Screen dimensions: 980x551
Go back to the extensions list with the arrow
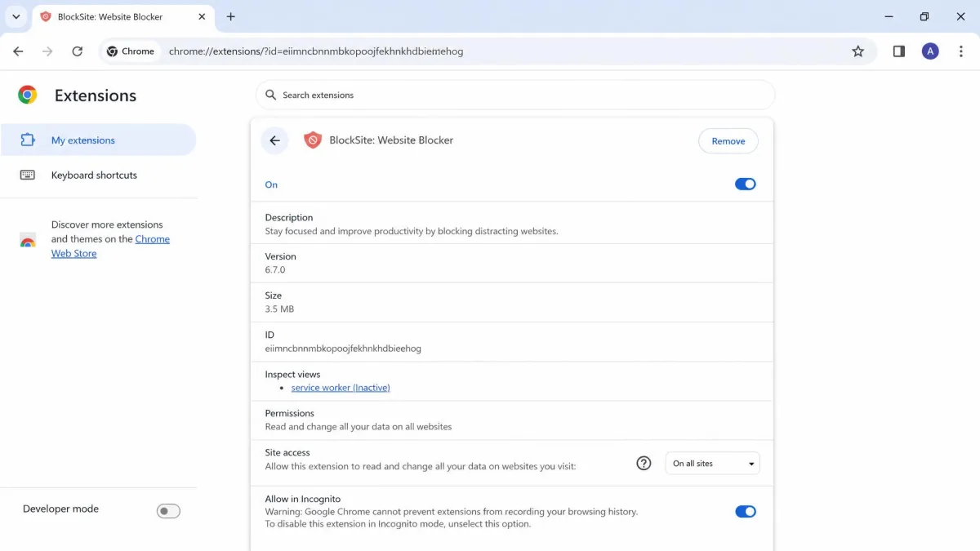tap(275, 140)
